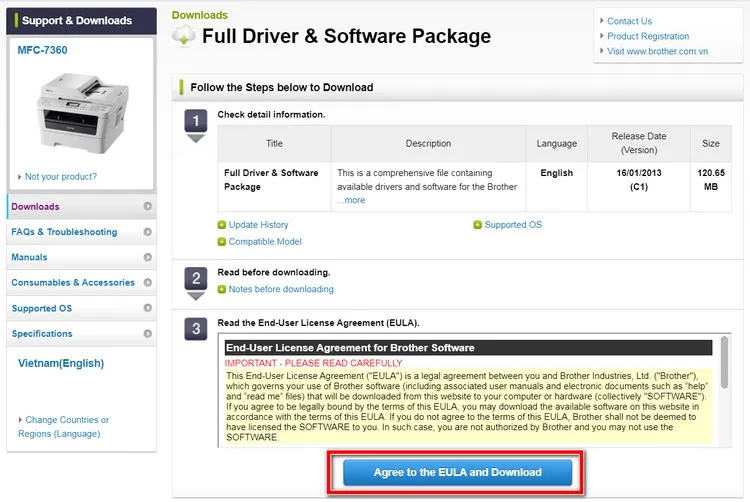750x502 pixels.
Task: Click the arrow icon next to FAQs & Troubleshooting
Action: tap(148, 232)
